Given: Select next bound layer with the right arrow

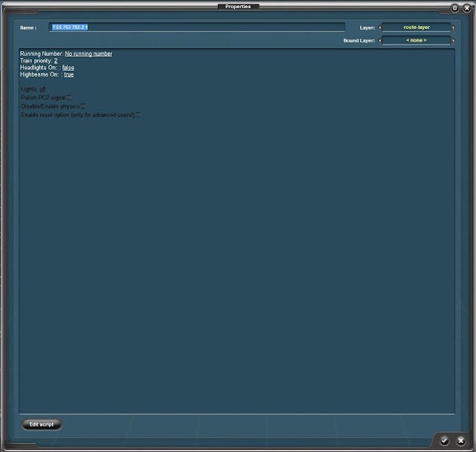Looking at the screenshot, I should (453, 40).
